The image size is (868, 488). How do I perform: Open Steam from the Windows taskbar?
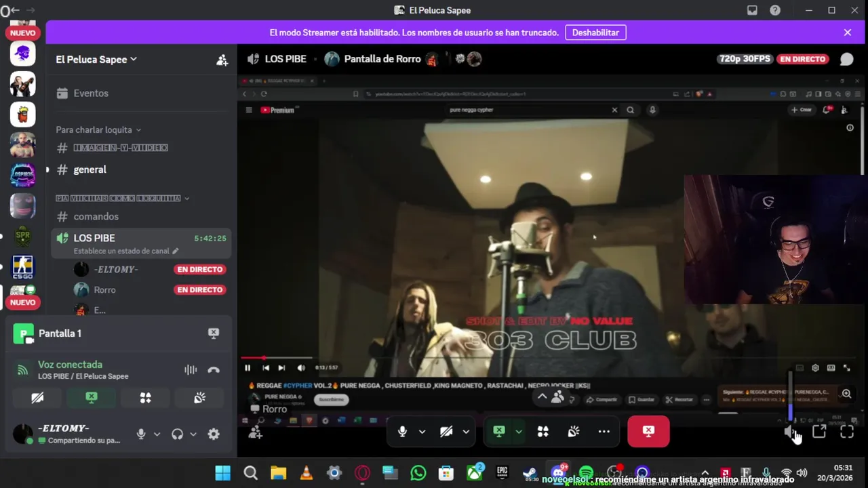point(530,472)
